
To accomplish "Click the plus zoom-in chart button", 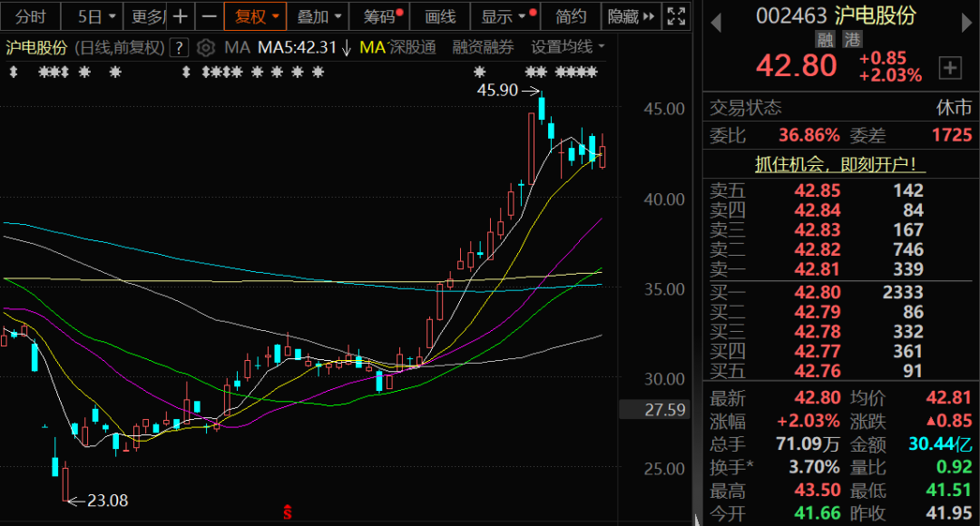I will pos(181,16).
